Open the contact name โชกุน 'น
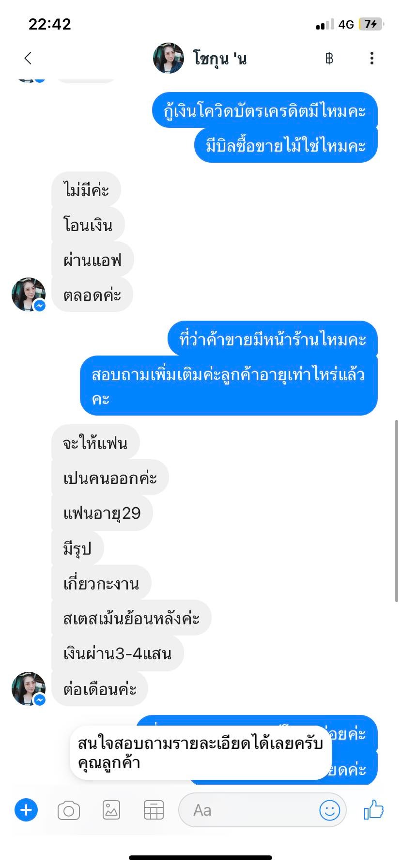This screenshot has height=868, width=401. pyautogui.click(x=220, y=59)
